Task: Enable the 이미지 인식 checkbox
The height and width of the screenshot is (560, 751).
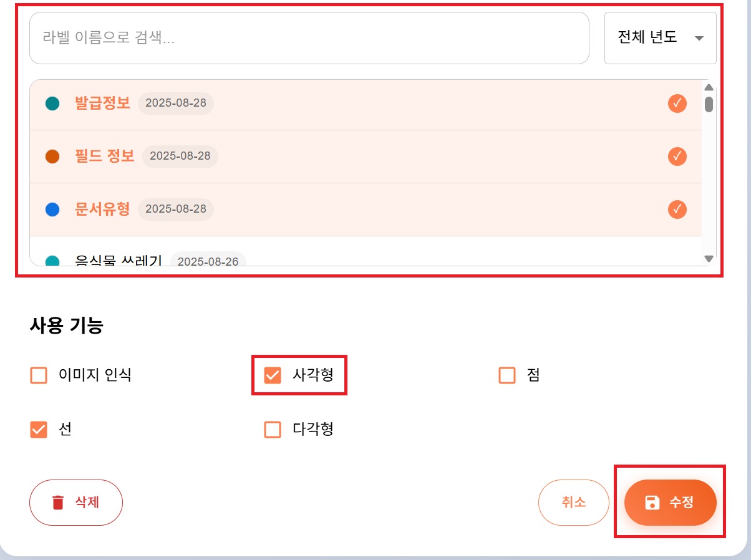Action: [39, 375]
